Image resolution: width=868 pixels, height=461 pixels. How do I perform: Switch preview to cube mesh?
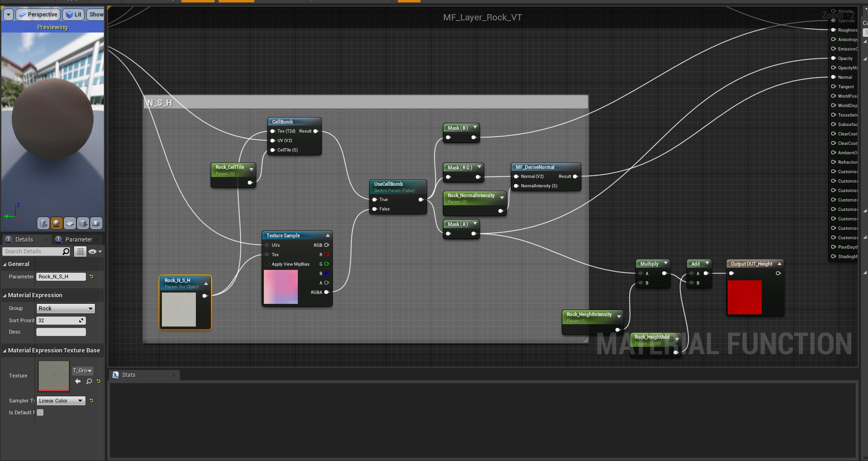[83, 223]
